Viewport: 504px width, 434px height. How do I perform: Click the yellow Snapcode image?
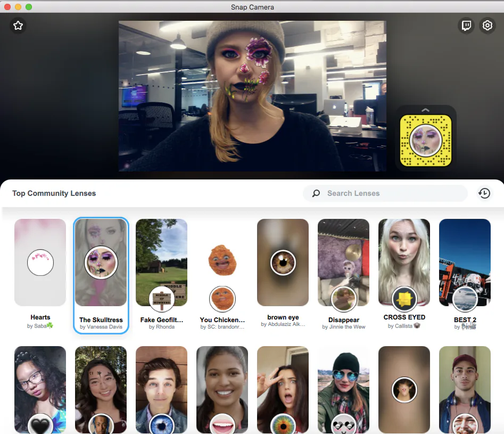[426, 141]
